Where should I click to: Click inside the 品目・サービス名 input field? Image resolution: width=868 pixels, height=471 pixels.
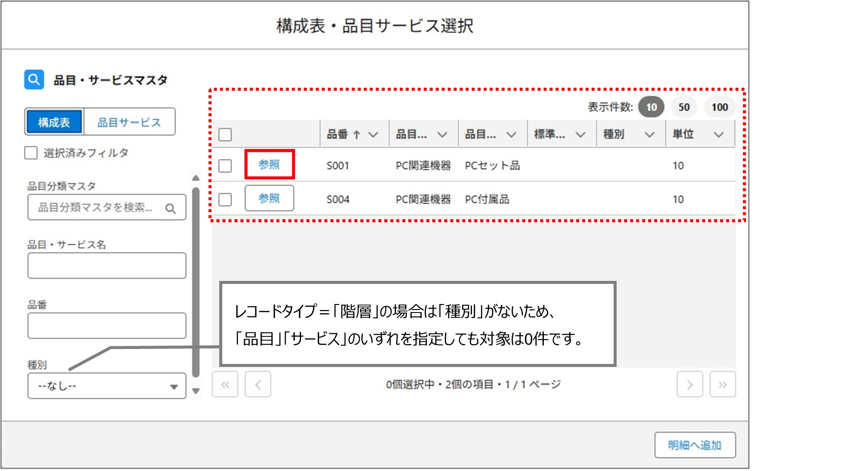coord(106,265)
